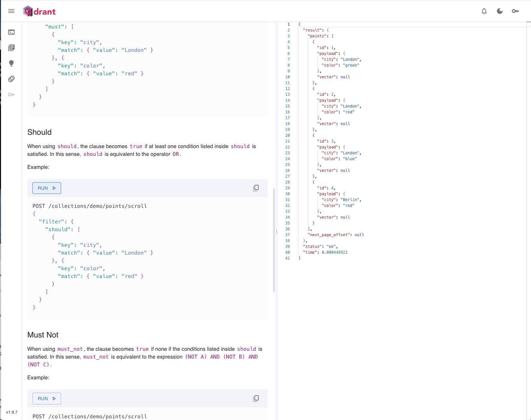Open the Console from the sidebar
The width and height of the screenshot is (531, 420).
[11, 32]
